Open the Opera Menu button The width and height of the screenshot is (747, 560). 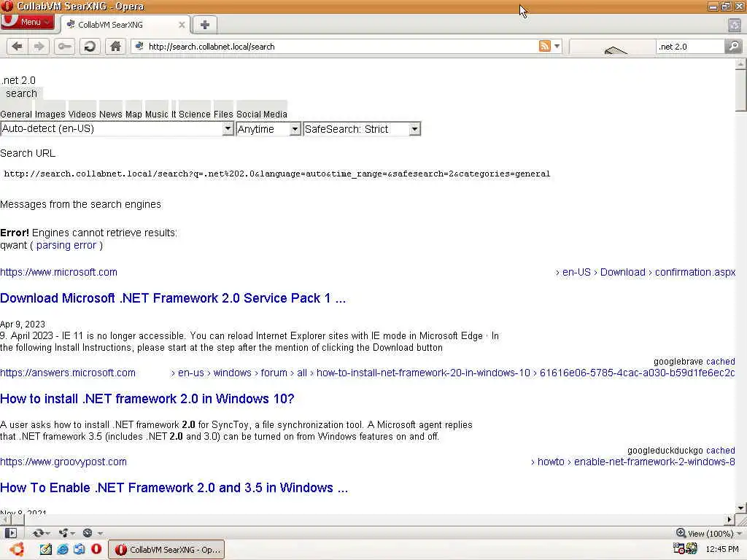[x=27, y=22]
